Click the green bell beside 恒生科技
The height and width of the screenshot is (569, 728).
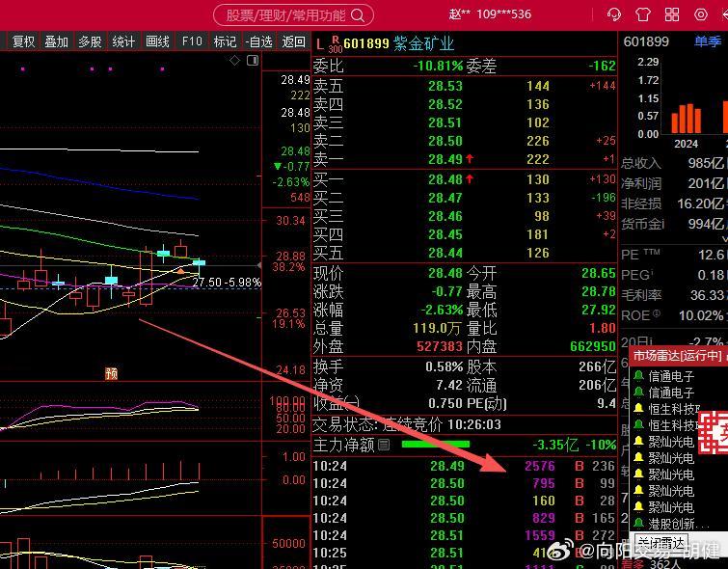click(639, 425)
